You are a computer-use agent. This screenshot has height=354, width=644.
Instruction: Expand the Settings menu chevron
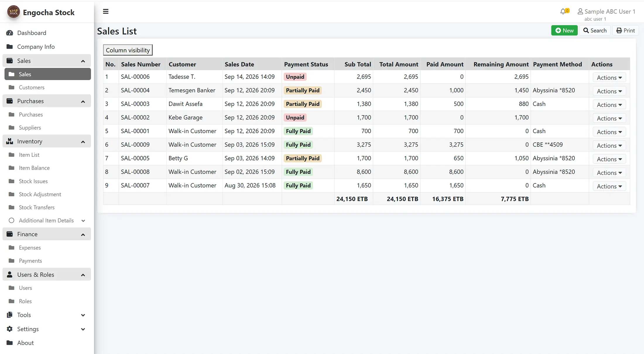tap(83, 329)
